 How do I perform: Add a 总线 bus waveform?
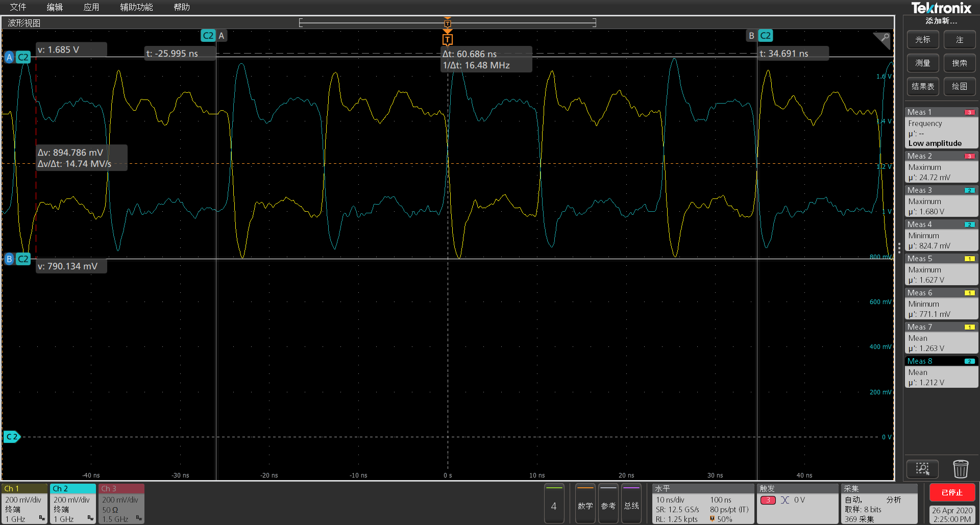point(631,504)
